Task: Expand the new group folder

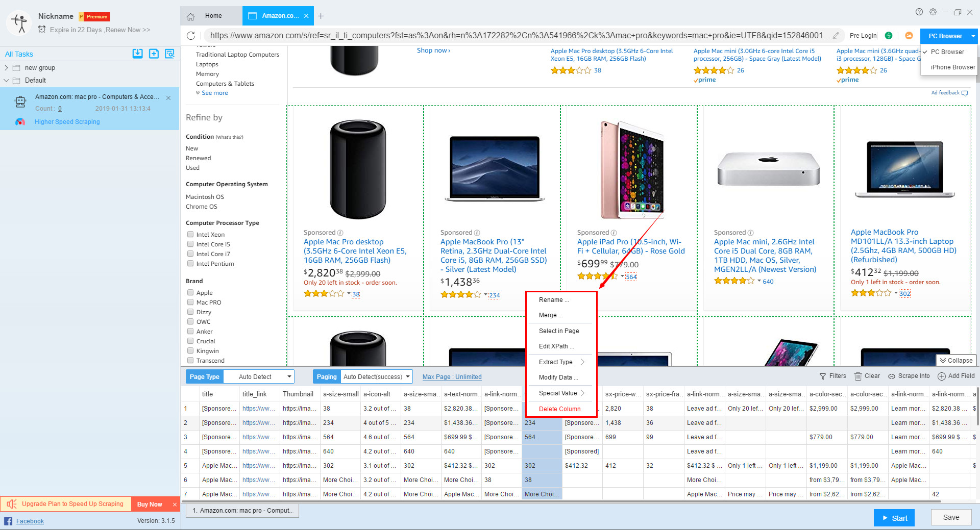Action: [6, 68]
